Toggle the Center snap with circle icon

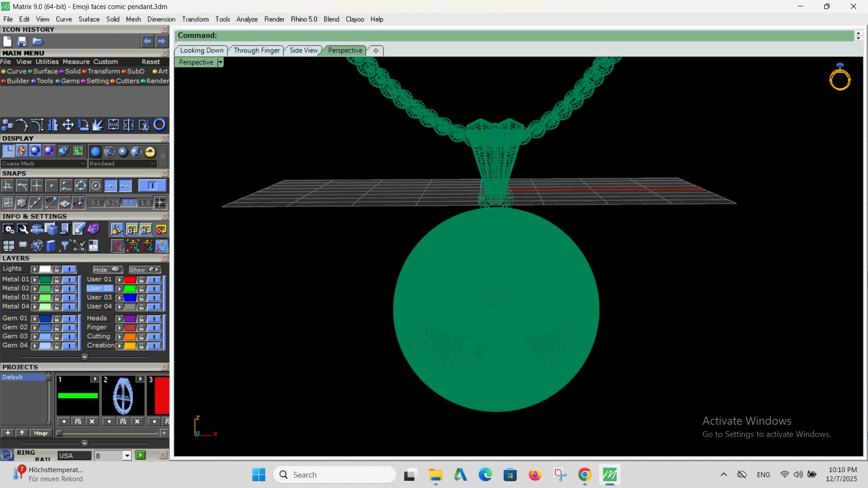95,186
